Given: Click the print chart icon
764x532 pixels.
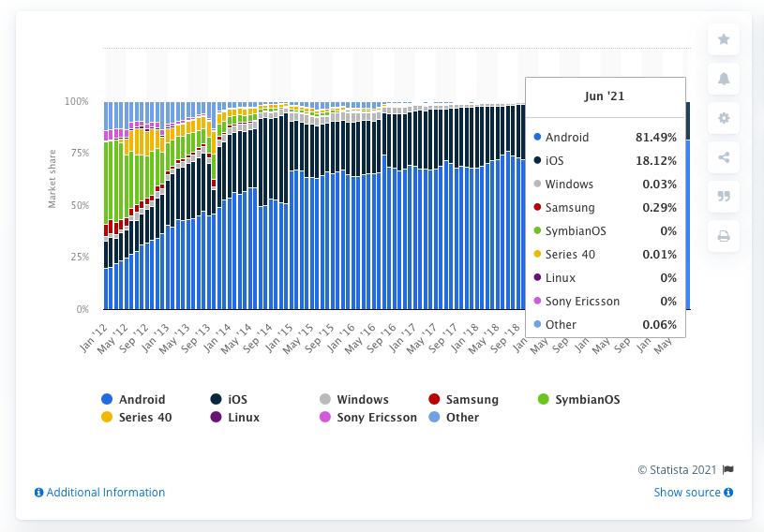Looking at the screenshot, I should (x=724, y=236).
